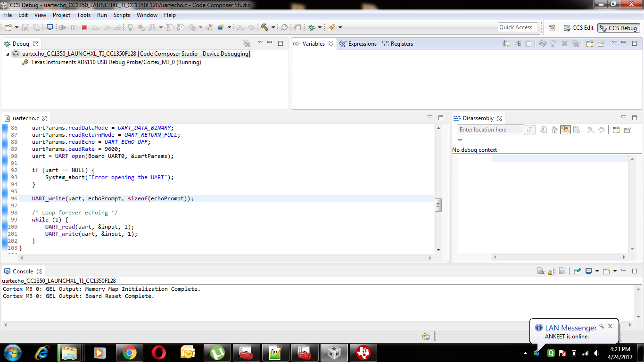This screenshot has width=644, height=362.
Task: Click the home icon in Disassembly view
Action: (554, 130)
